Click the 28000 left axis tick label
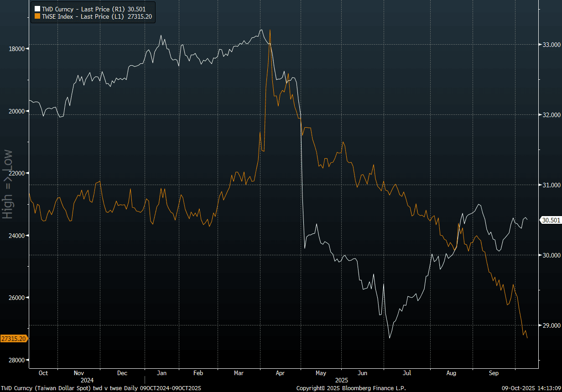This screenshot has width=562, height=392. point(17,360)
